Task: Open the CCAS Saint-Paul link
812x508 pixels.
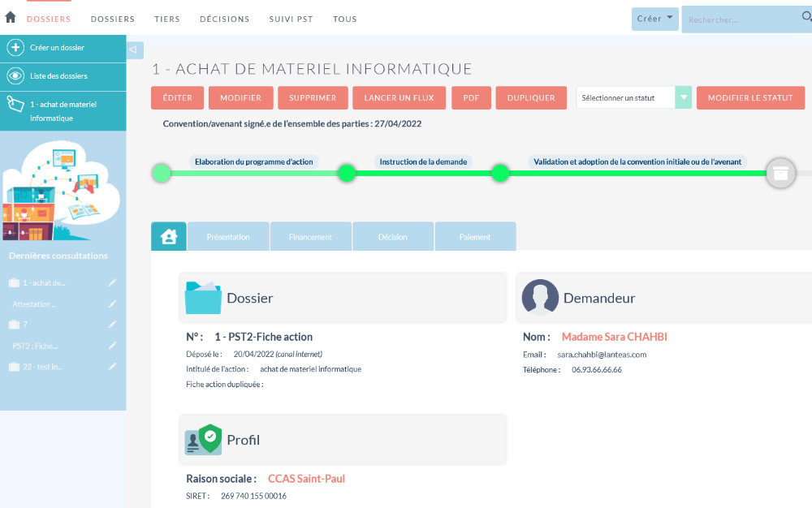Action: 306,479
